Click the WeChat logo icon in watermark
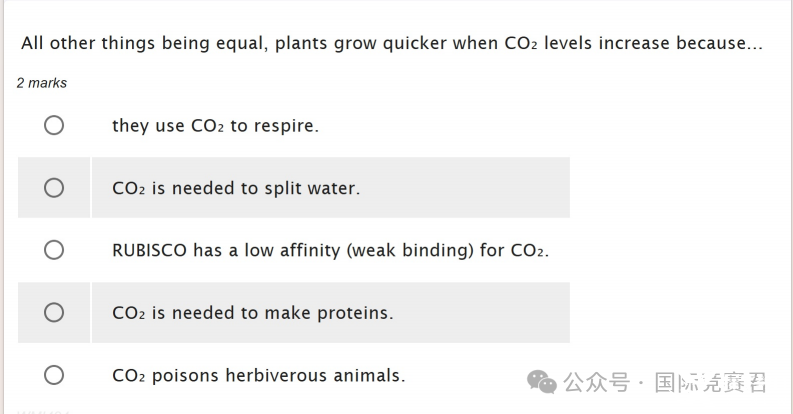This screenshot has width=793, height=414. [x=542, y=382]
